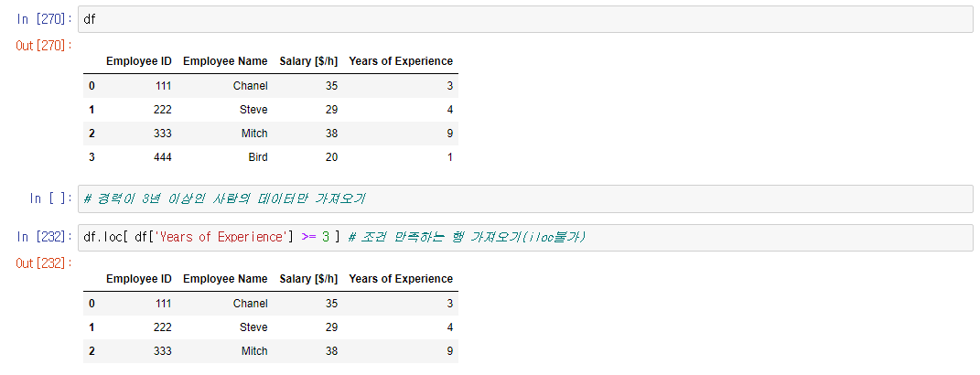Select ID 222 in the Out[270] table

click(x=163, y=110)
